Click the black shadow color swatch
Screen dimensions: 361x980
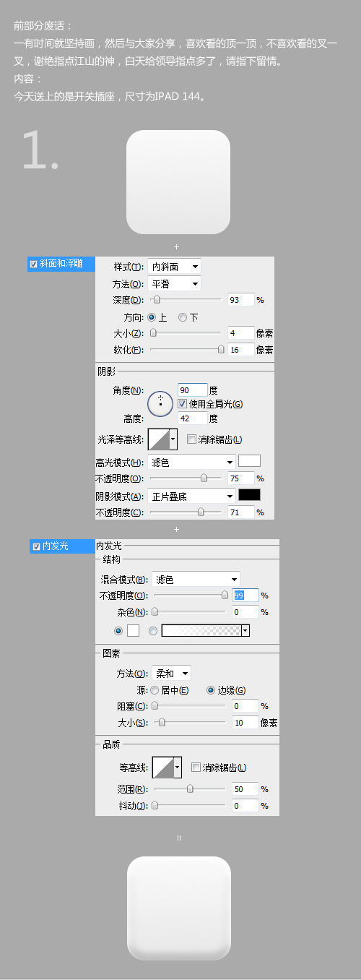(x=250, y=495)
